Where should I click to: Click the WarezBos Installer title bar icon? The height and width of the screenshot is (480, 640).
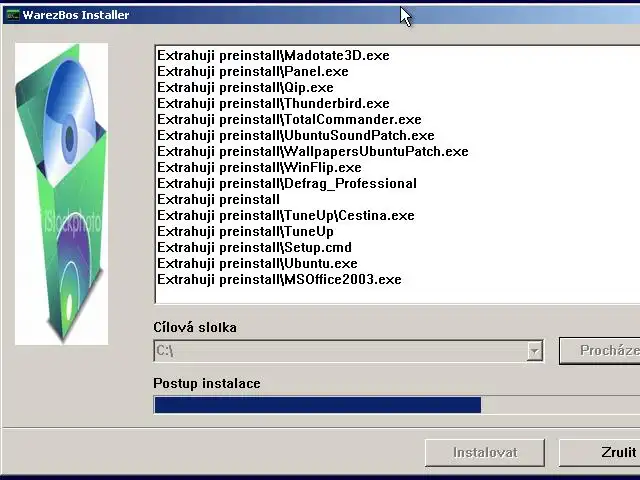(13, 15)
